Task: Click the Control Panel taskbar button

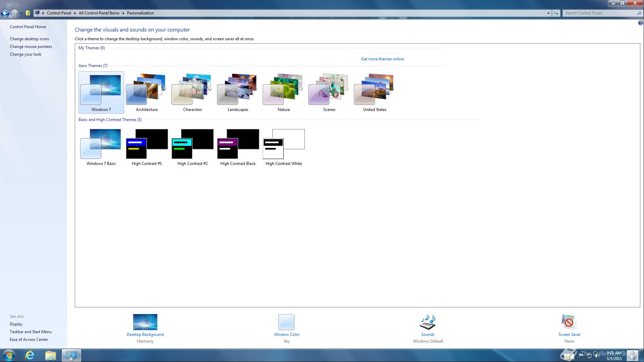Action: pyautogui.click(x=71, y=355)
